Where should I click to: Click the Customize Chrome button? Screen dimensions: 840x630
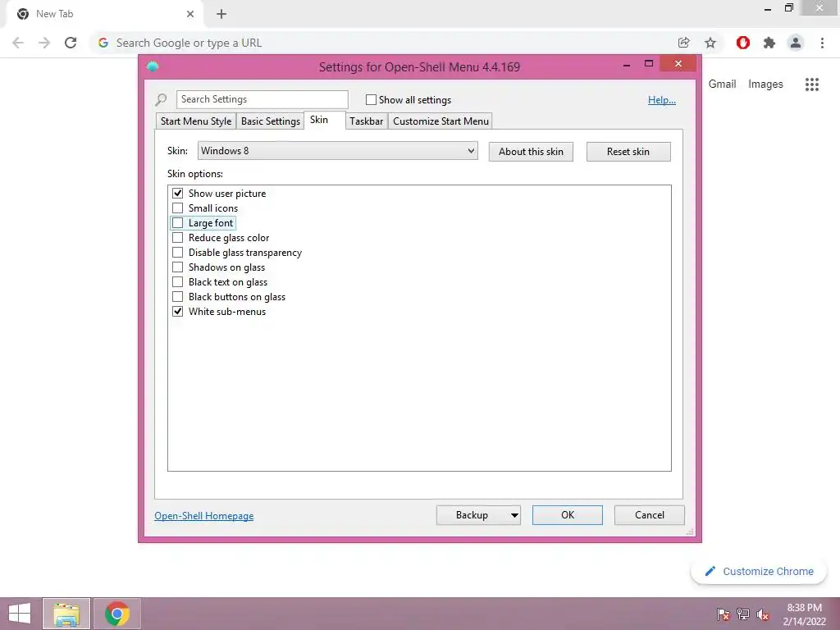coord(760,572)
